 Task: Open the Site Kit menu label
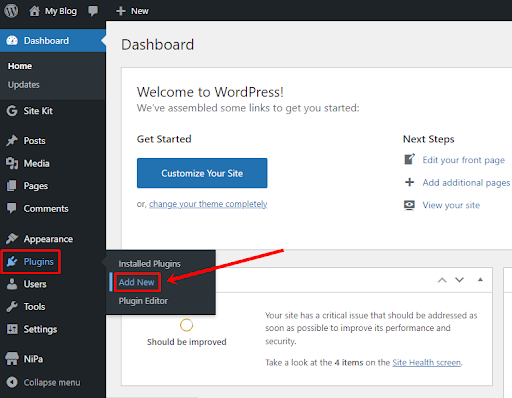tap(38, 111)
